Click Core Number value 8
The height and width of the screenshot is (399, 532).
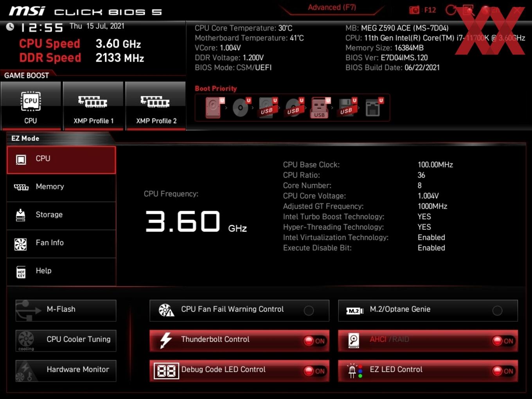420,185
